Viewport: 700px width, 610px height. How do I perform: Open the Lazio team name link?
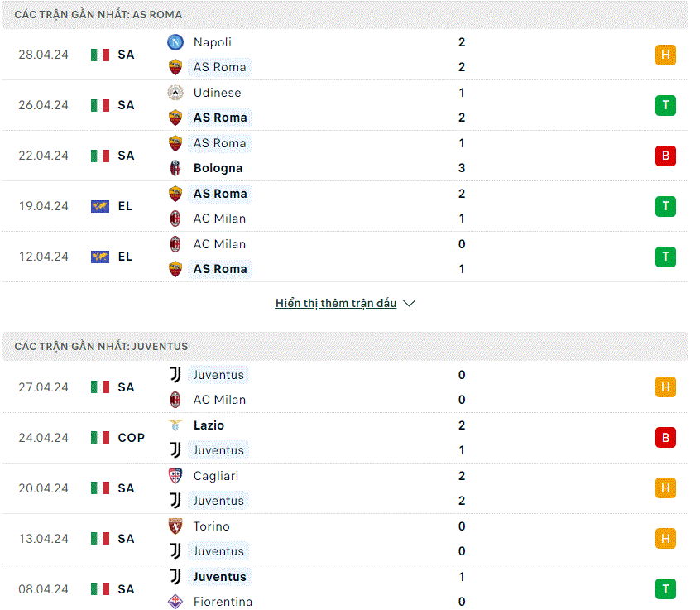coord(209,425)
